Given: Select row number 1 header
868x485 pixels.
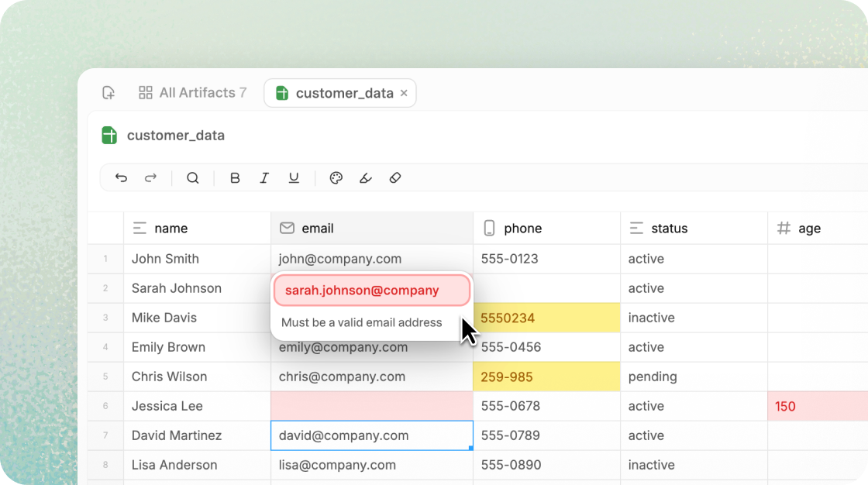Looking at the screenshot, I should pyautogui.click(x=105, y=259).
